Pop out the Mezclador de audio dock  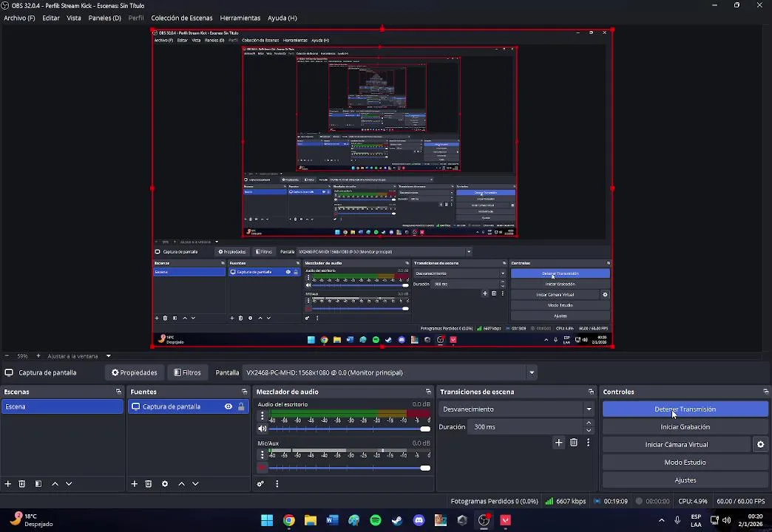[428, 392]
